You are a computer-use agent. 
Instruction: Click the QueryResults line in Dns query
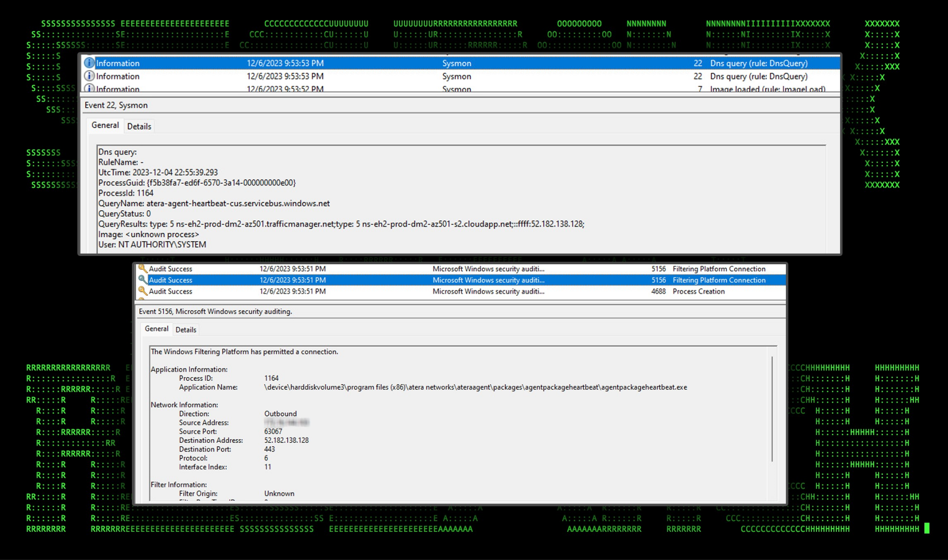pyautogui.click(x=341, y=224)
